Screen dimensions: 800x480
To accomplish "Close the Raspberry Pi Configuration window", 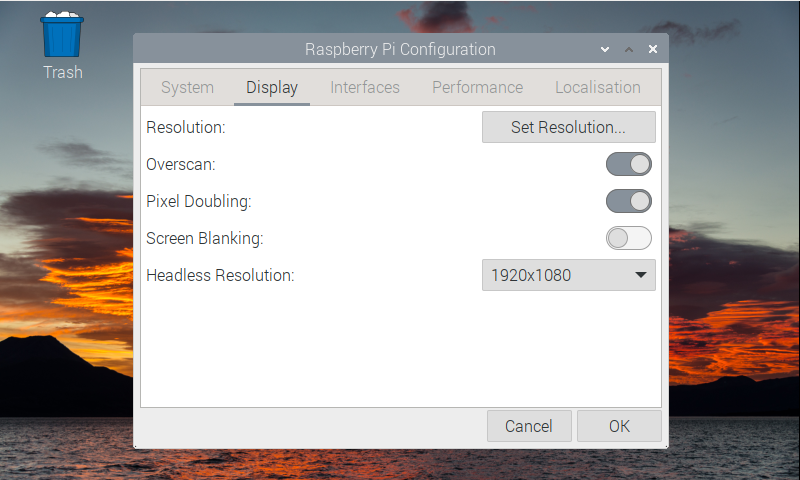I will point(653,49).
